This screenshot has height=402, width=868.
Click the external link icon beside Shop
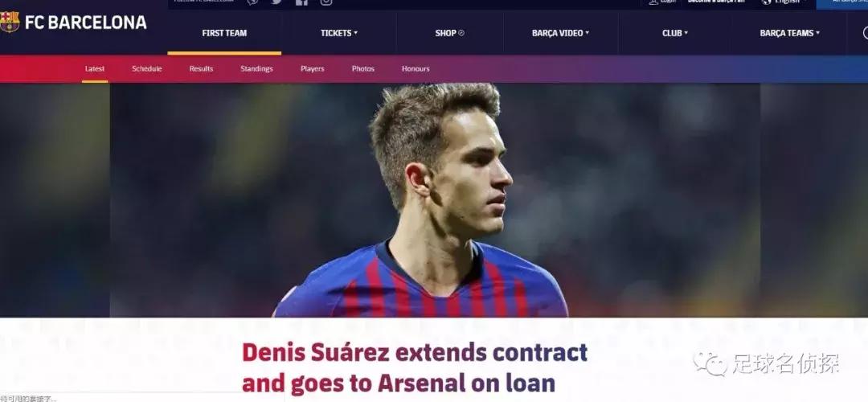coord(461,33)
